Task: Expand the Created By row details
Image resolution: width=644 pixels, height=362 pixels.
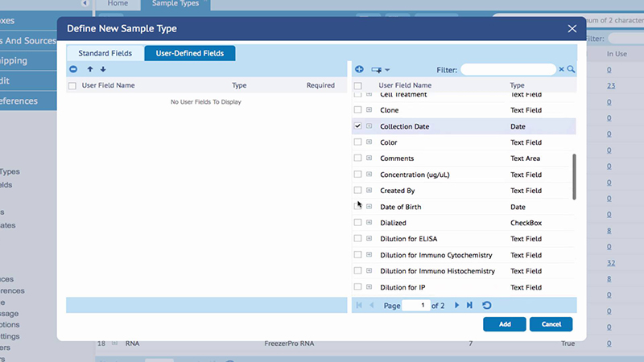Action: coord(369,191)
